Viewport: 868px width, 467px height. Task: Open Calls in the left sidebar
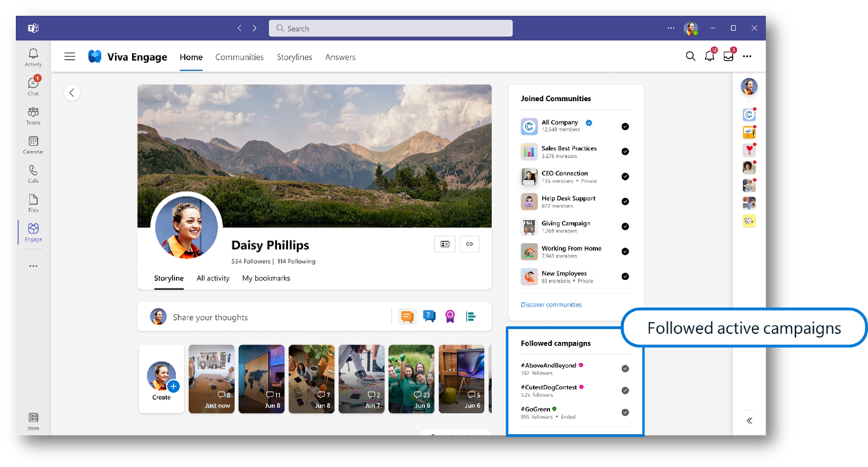[x=33, y=173]
